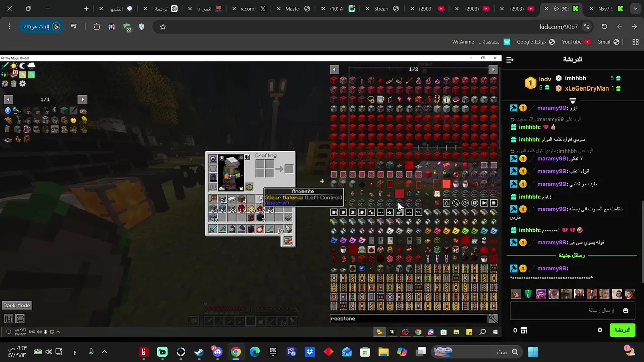Open Discord from the taskbar
This screenshot has width=644, height=362.
pos(217,352)
